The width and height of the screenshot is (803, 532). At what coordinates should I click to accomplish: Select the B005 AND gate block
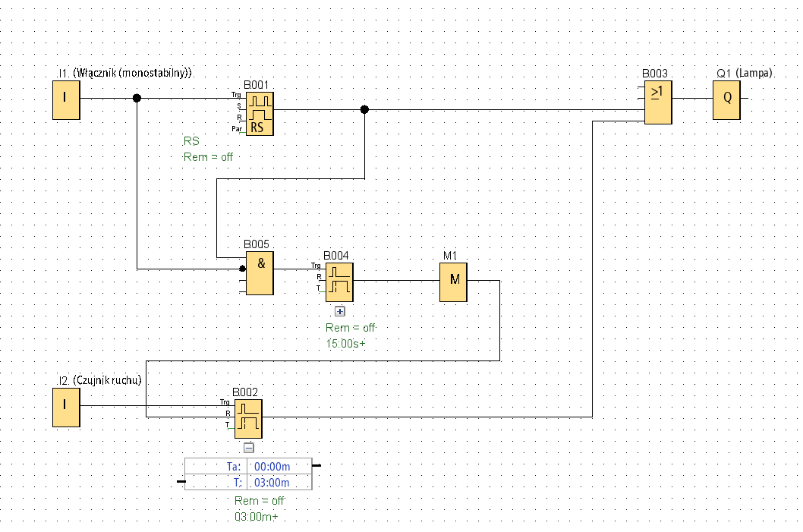(260, 273)
